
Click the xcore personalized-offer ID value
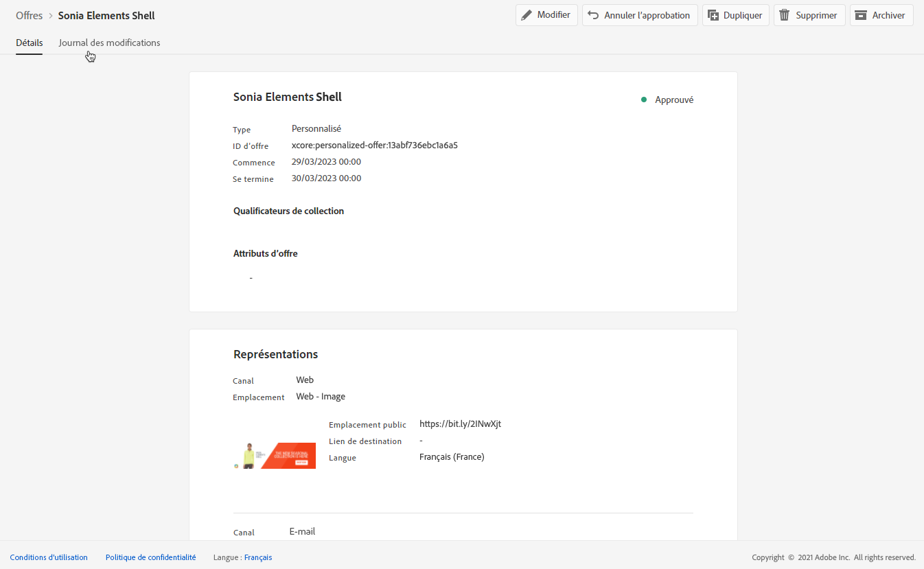click(374, 146)
